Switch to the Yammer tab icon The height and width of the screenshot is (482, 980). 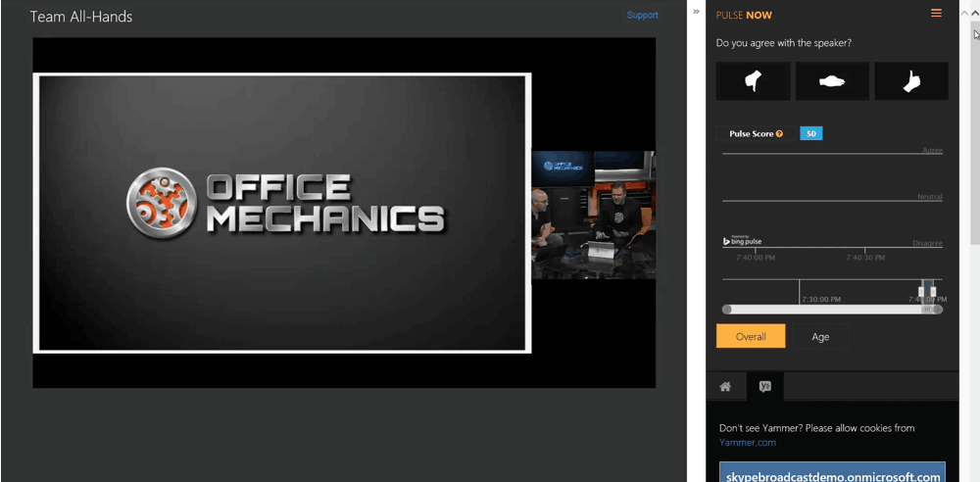coord(765,387)
